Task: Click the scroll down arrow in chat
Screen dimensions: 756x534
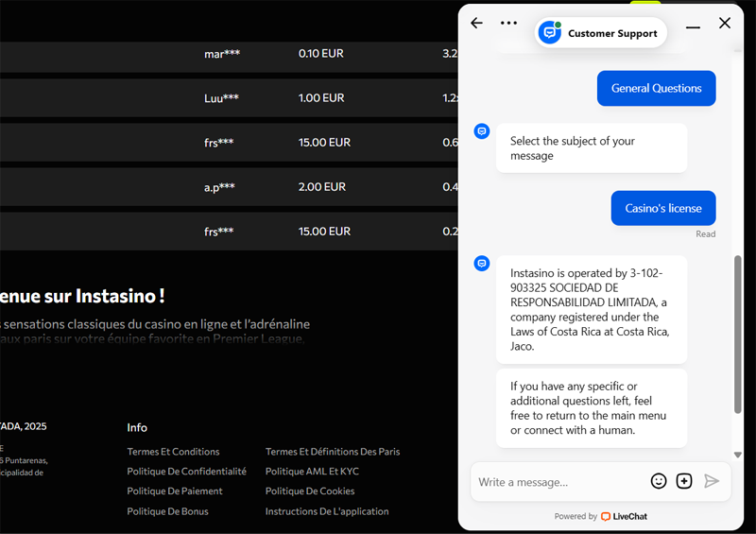Action: click(737, 456)
